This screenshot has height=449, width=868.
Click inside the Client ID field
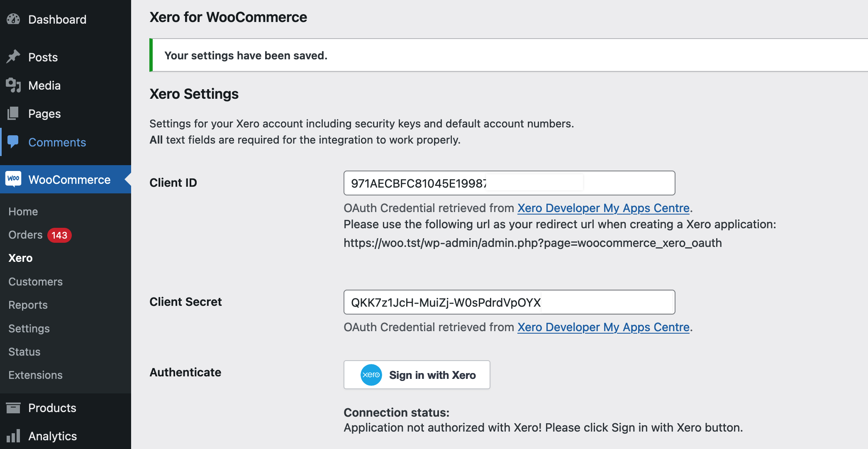coord(509,183)
